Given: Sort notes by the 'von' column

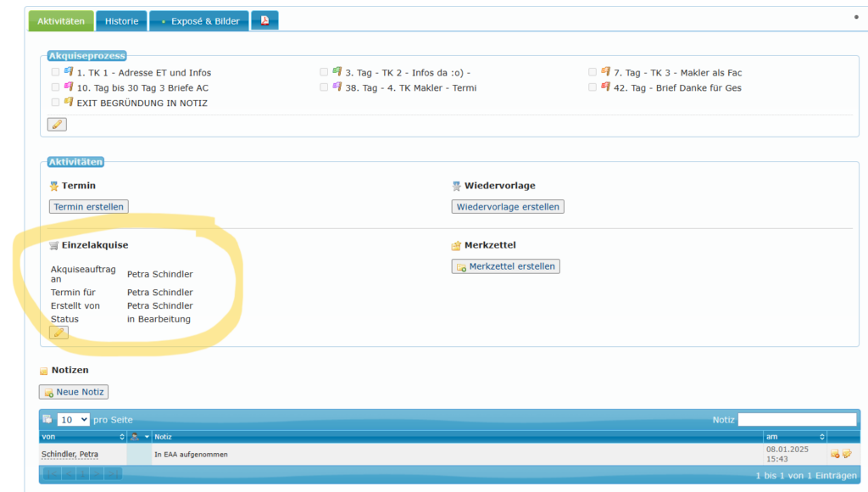Looking at the screenshot, I should (x=82, y=437).
